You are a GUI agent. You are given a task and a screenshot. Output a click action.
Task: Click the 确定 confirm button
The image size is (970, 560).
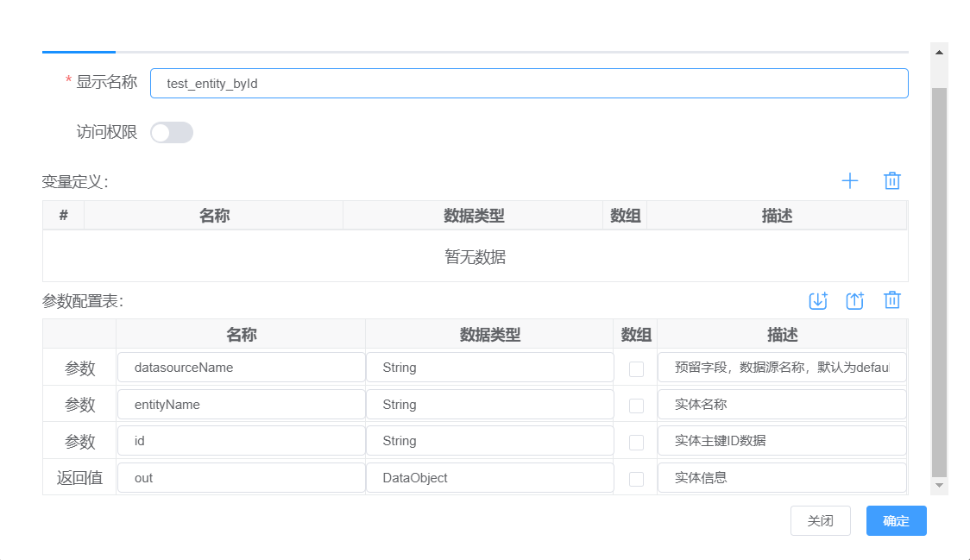point(896,520)
